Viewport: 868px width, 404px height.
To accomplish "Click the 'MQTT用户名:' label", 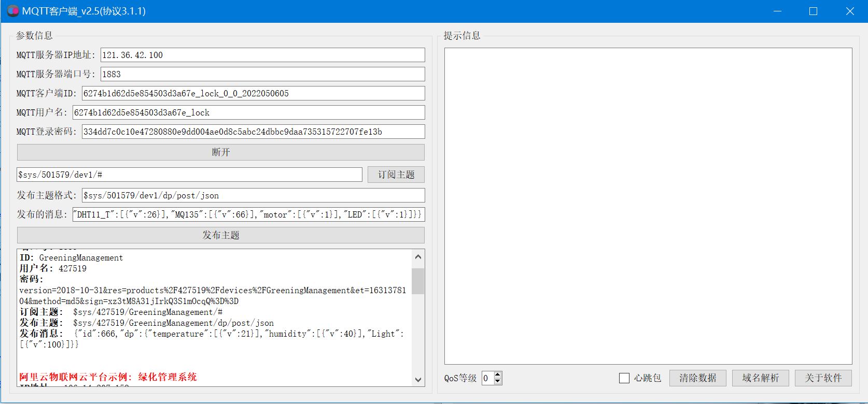I will pyautogui.click(x=42, y=112).
